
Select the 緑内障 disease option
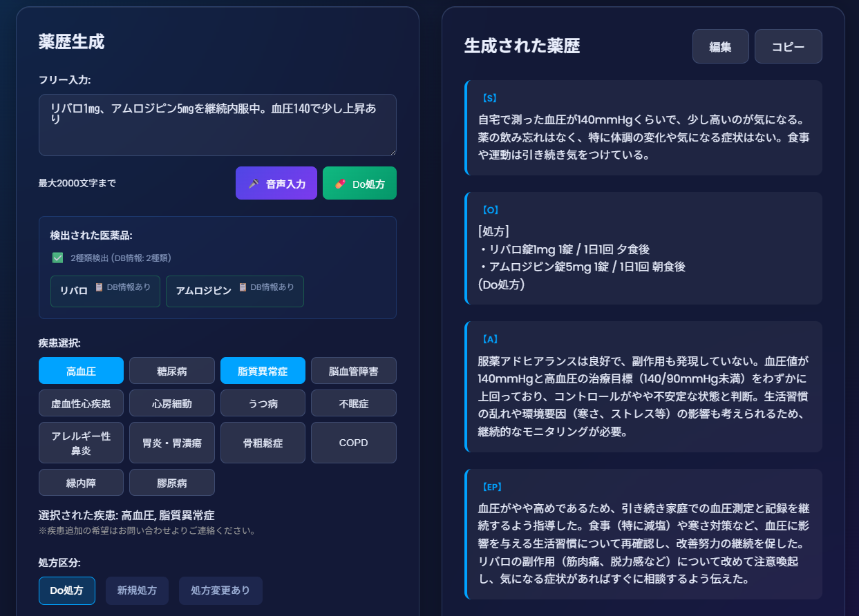click(81, 482)
